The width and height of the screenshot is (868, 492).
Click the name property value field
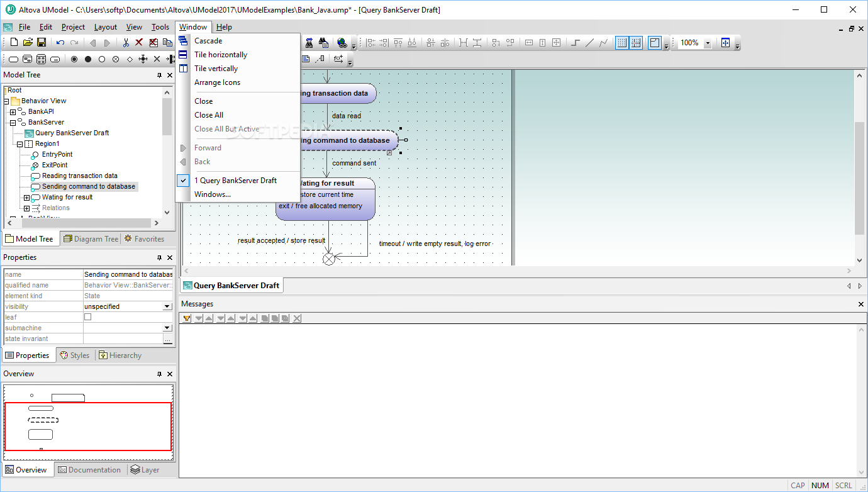click(x=128, y=274)
